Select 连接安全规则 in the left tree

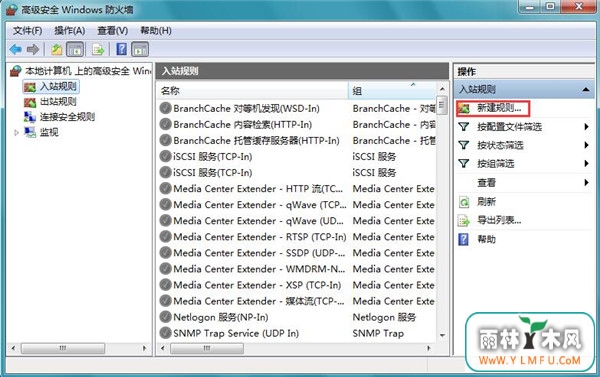(67, 117)
